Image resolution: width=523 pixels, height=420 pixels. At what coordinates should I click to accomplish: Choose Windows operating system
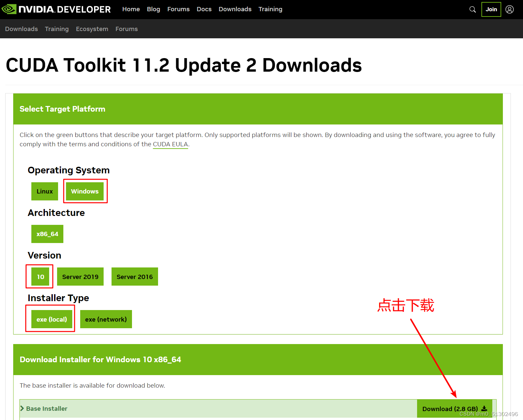[x=85, y=192]
